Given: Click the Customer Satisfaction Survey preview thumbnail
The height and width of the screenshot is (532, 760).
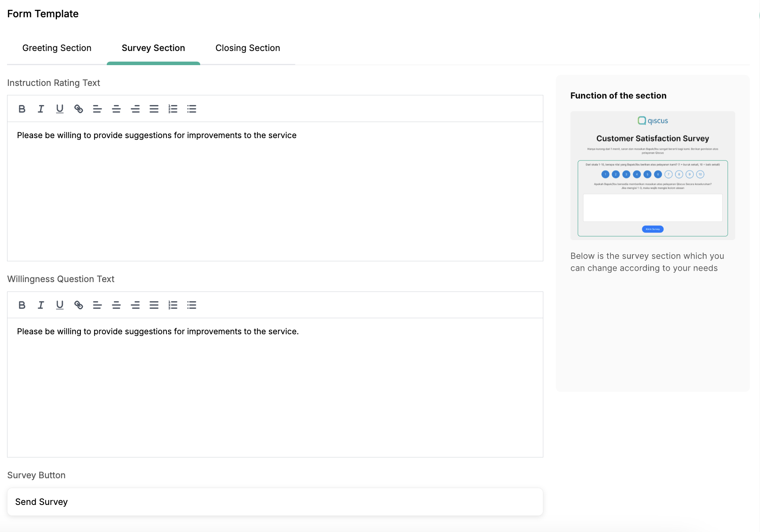Looking at the screenshot, I should (x=652, y=175).
